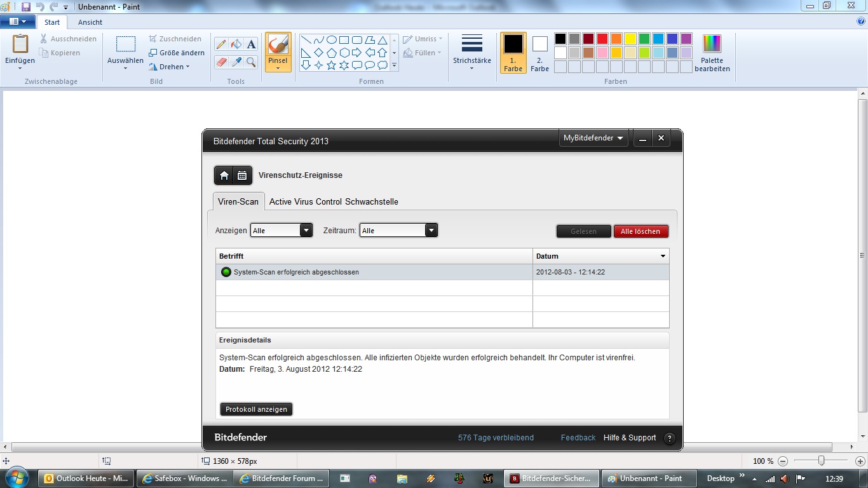Select the Pencil tool in Paint
Screen dimensions: 868x488
(x=221, y=44)
